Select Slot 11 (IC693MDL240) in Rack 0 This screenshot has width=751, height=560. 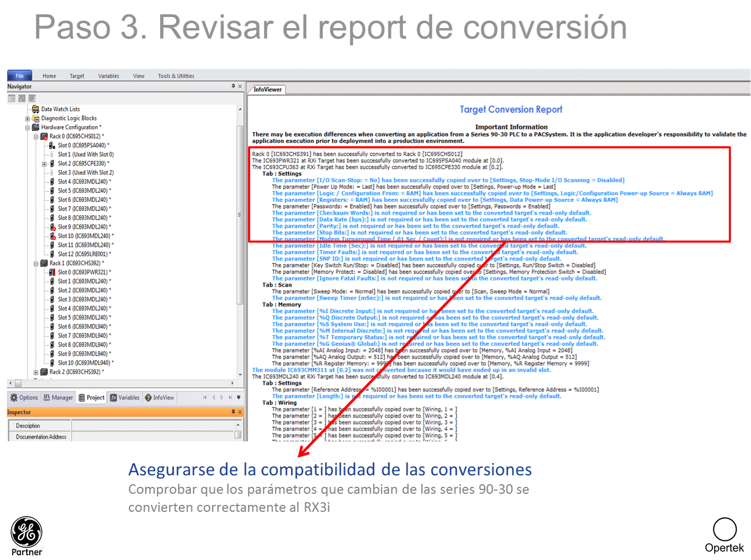pos(85,245)
